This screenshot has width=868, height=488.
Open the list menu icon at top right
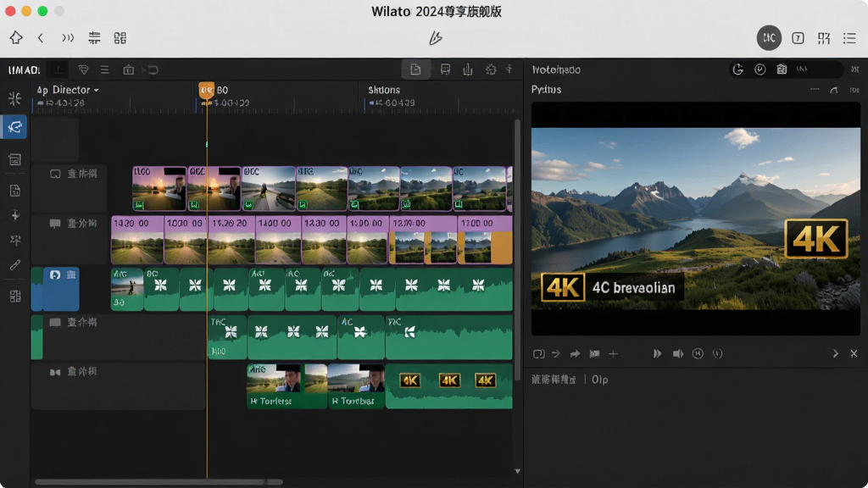click(849, 37)
